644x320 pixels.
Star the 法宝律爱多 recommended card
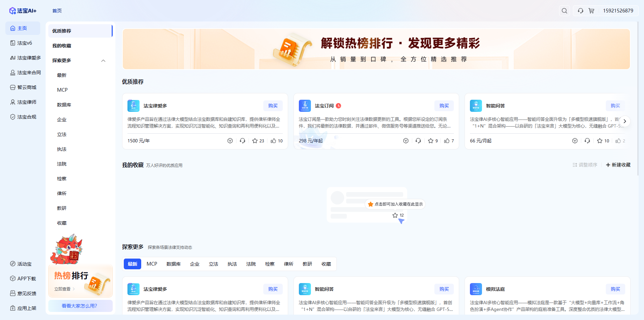tap(255, 141)
